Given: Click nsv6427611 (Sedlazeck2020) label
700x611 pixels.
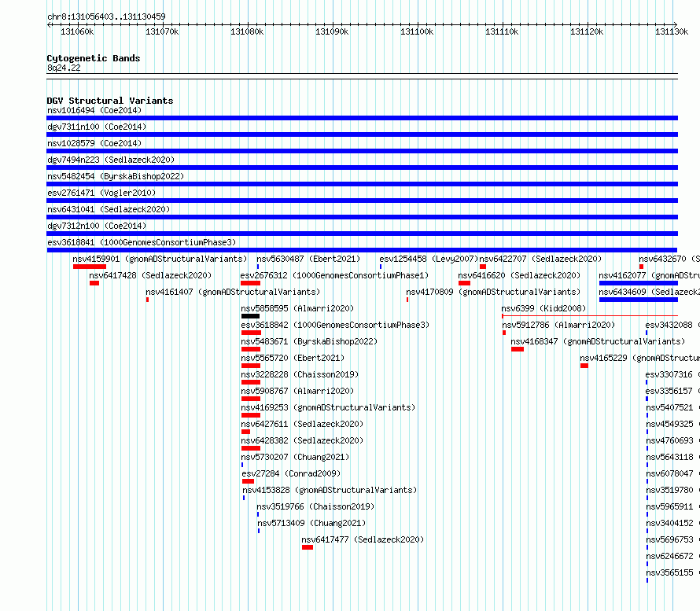Looking at the screenshot, I should pyautogui.click(x=302, y=424).
